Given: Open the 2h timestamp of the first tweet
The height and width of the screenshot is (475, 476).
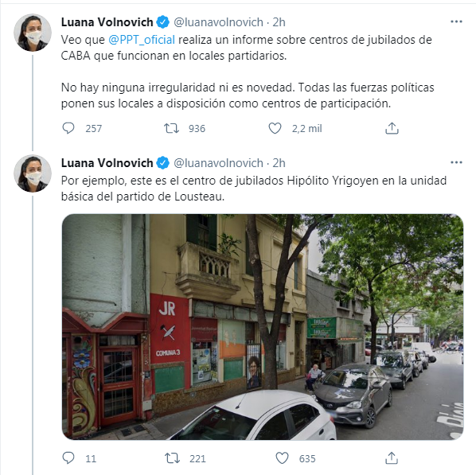Looking at the screenshot, I should pyautogui.click(x=279, y=22).
